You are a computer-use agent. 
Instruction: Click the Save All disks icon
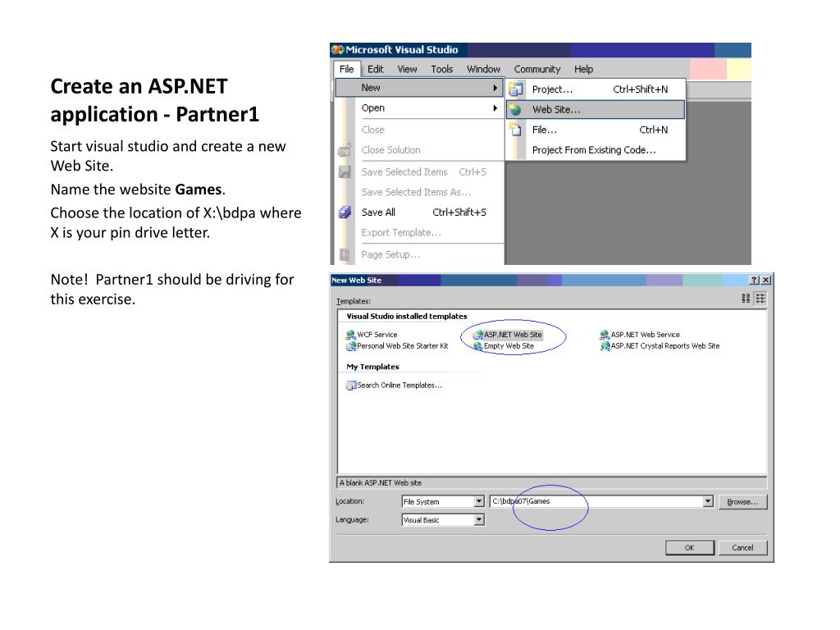(x=345, y=212)
